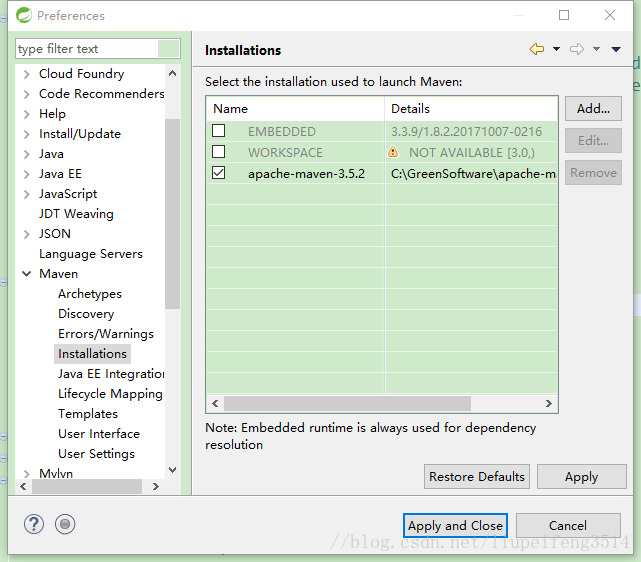Image resolution: width=641 pixels, height=562 pixels.
Task: Expand the Install/Update node
Action: (x=27, y=134)
